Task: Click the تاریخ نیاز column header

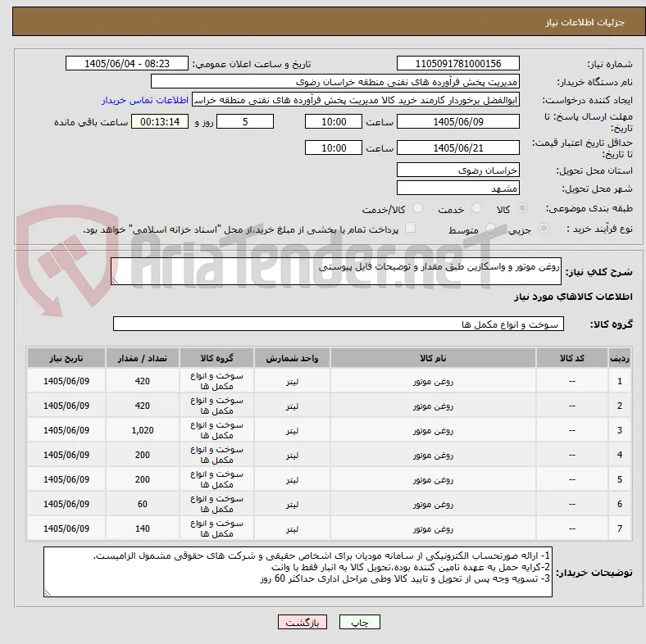Action: coord(66,358)
